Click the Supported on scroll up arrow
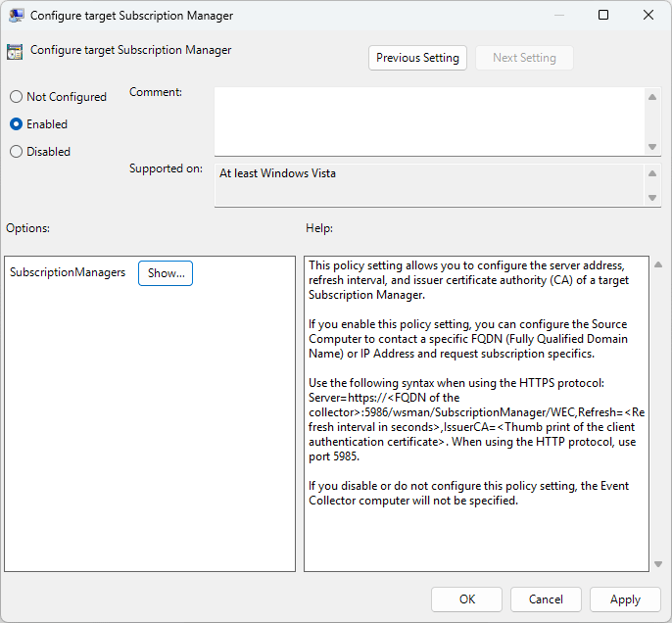Viewport: 672px width, 623px height. point(652,173)
